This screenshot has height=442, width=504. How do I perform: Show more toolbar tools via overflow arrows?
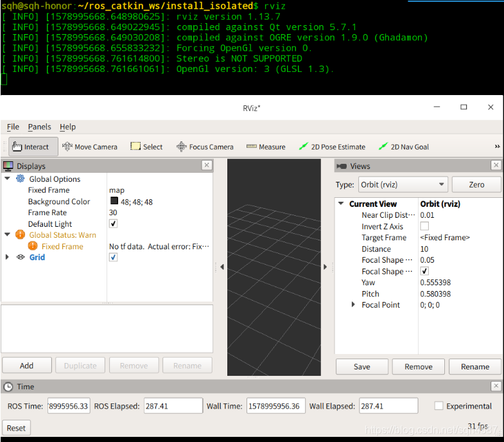pos(497,146)
